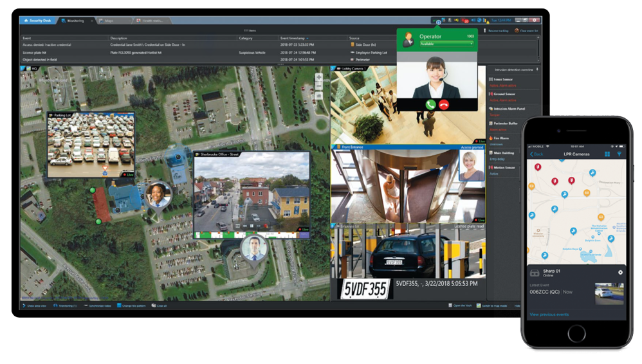Tap the filter icon on phone

[x=619, y=154]
